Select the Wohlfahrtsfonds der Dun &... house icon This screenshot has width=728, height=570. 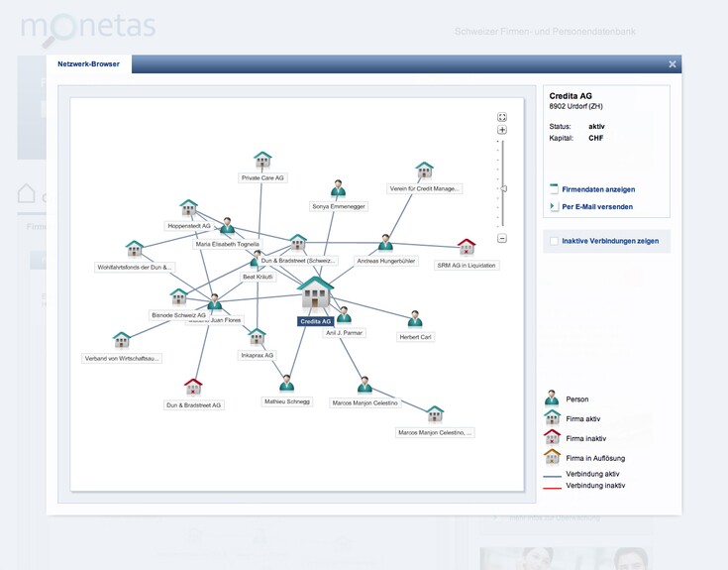point(135,249)
